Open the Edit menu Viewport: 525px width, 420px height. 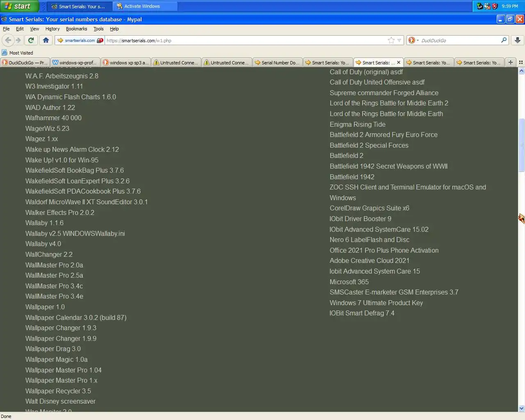tap(20, 29)
